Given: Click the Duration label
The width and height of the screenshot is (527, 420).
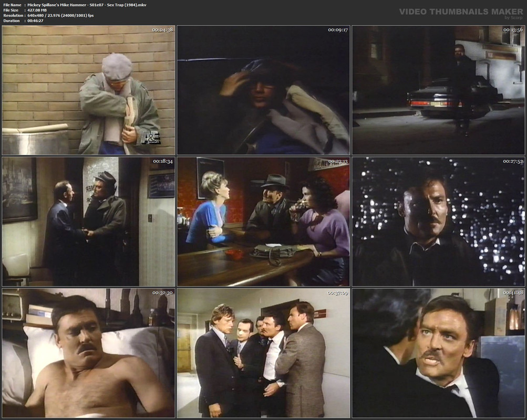Looking at the screenshot, I should [x=12, y=20].
